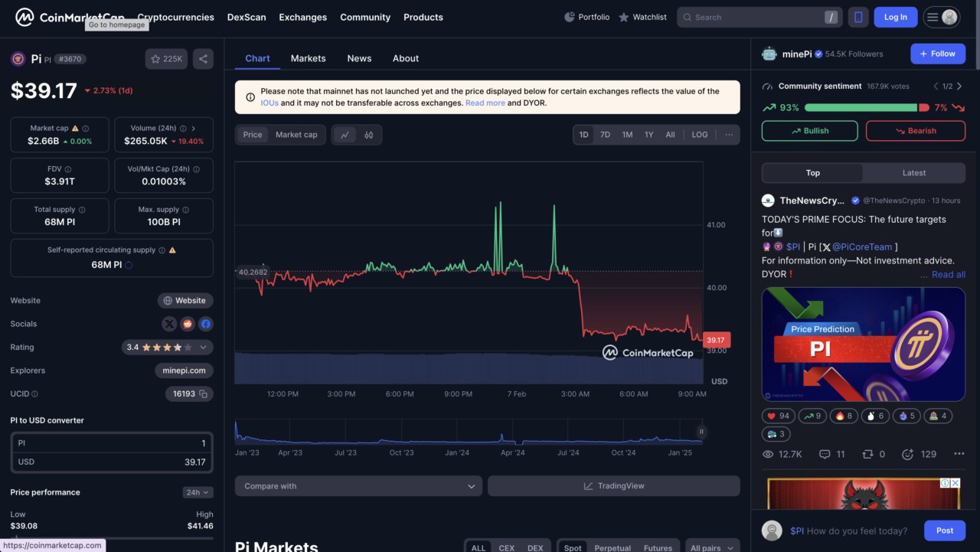Vote Bullish on community sentiment
980x552 pixels.
pos(809,130)
